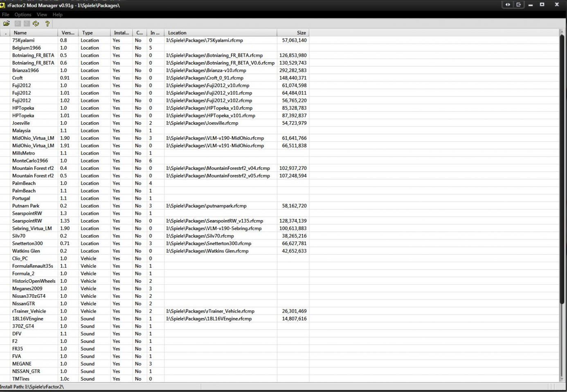Sort by the Location column header

[220, 33]
